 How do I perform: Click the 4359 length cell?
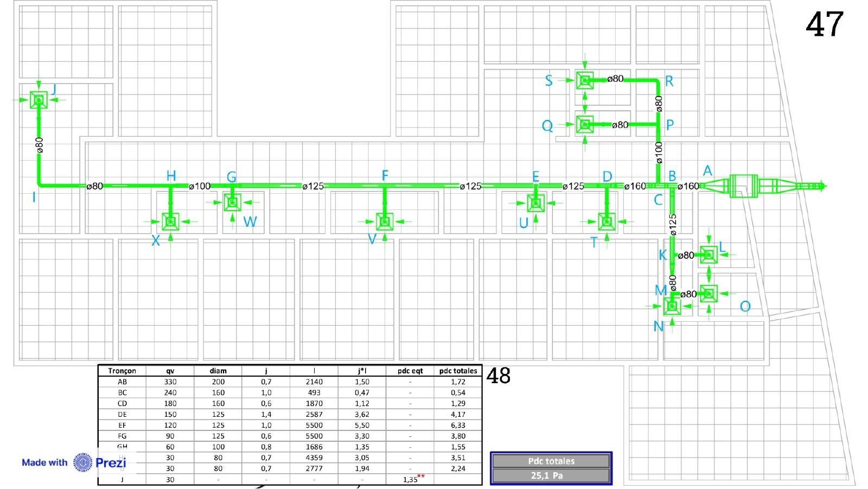click(x=314, y=458)
